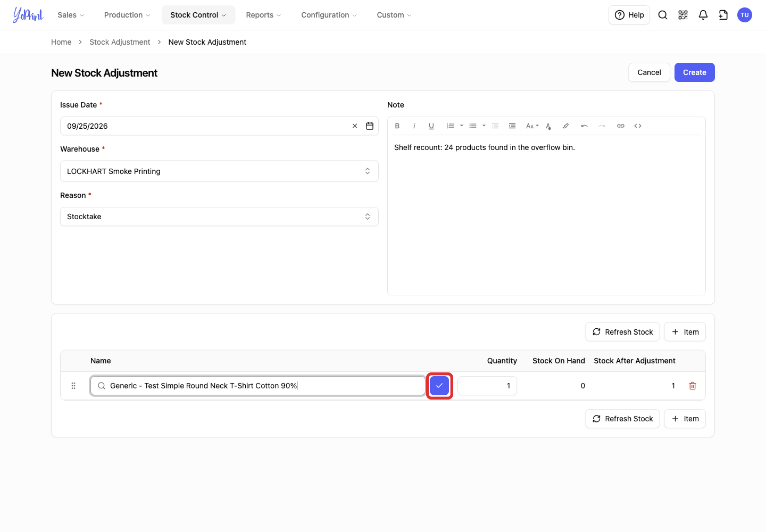The height and width of the screenshot is (532, 766).
Task: Go to YoPrint home logo
Action: point(28,15)
